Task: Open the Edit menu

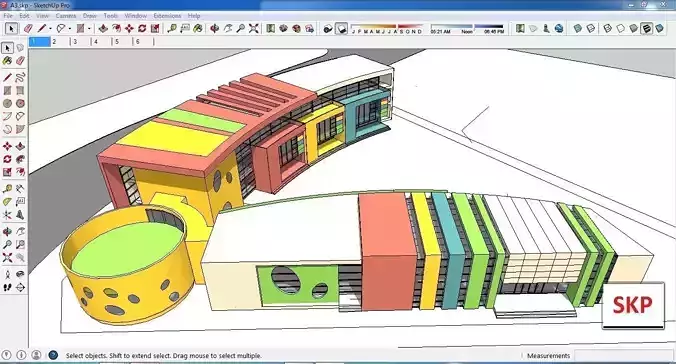Action: coord(24,16)
